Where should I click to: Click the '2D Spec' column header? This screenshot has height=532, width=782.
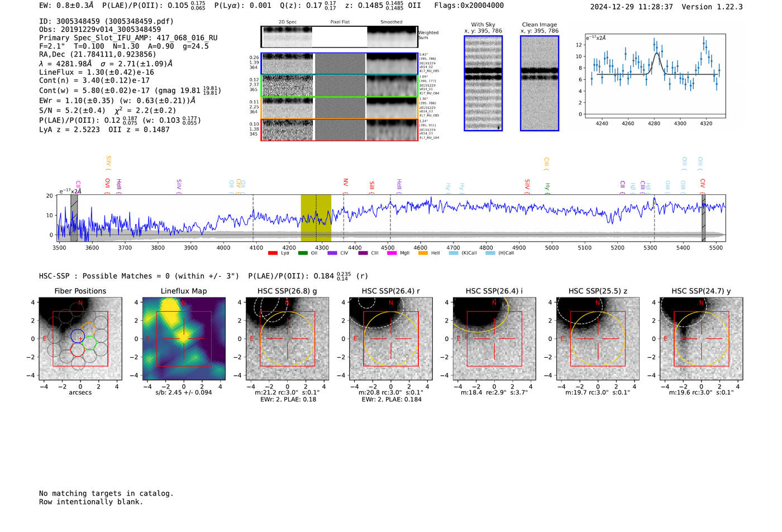(x=288, y=22)
